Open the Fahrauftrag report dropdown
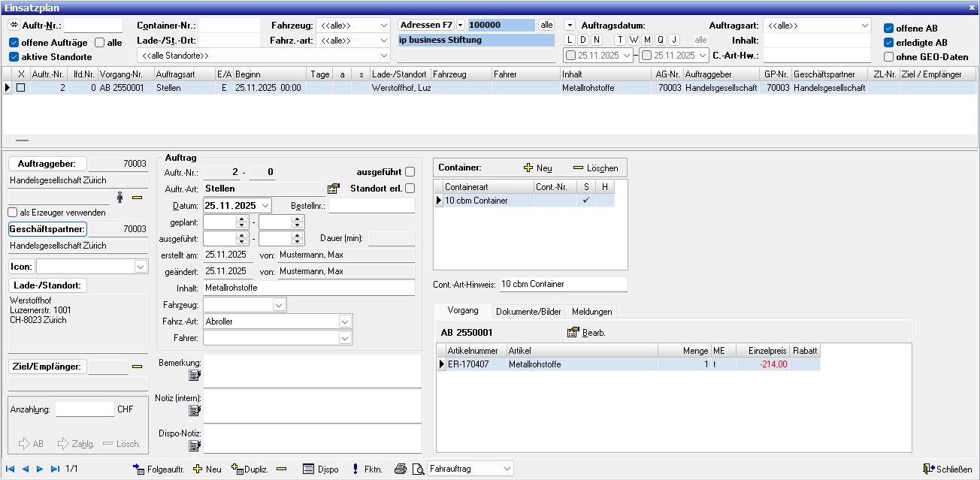The image size is (980, 480). (x=507, y=469)
